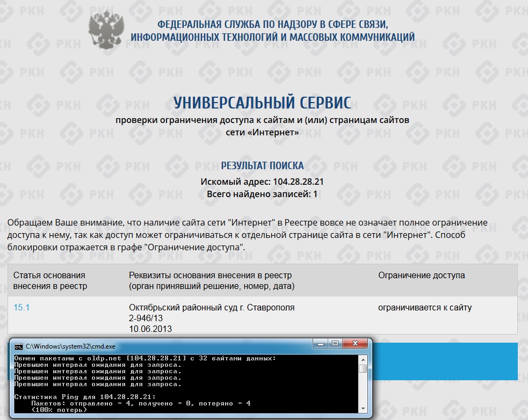Click 'Ограничение доступа' column header
The height and width of the screenshot is (420, 528).
tap(422, 275)
